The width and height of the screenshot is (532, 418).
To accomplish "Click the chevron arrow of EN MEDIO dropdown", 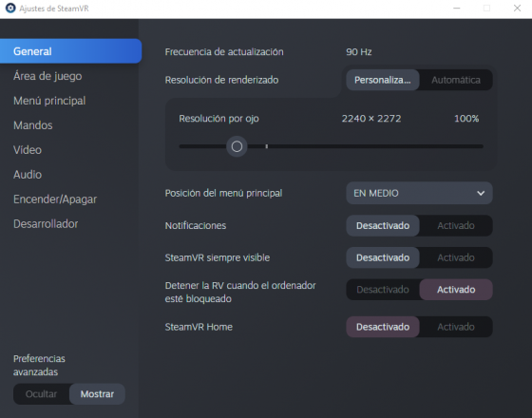I will pos(481,193).
